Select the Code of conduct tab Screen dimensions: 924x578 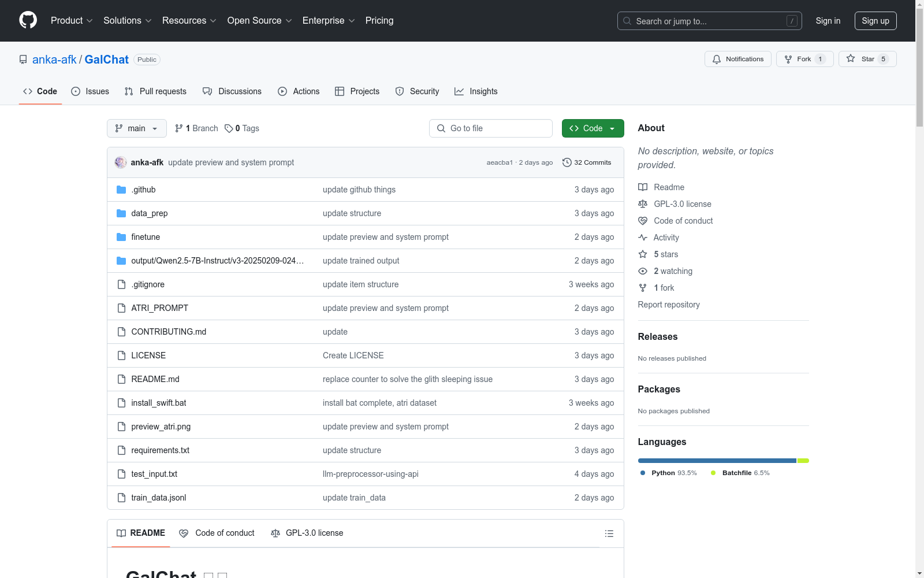tap(217, 533)
